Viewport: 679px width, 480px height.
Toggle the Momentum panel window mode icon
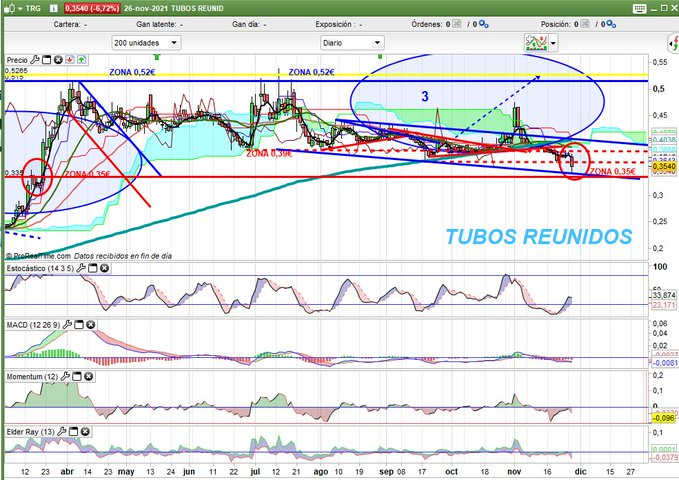[77, 377]
